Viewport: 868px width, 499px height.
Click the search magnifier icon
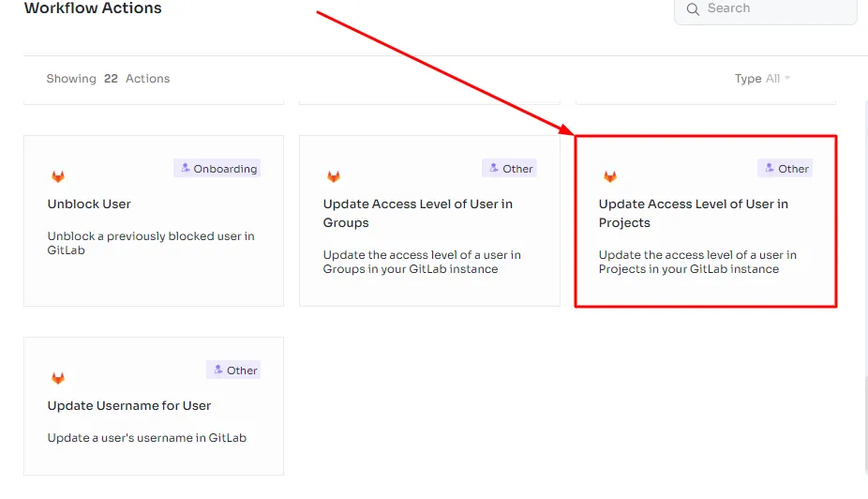tap(693, 8)
